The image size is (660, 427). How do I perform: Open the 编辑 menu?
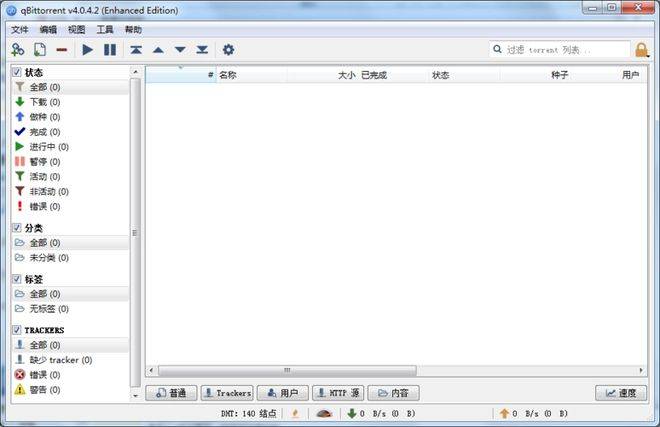coord(48,29)
